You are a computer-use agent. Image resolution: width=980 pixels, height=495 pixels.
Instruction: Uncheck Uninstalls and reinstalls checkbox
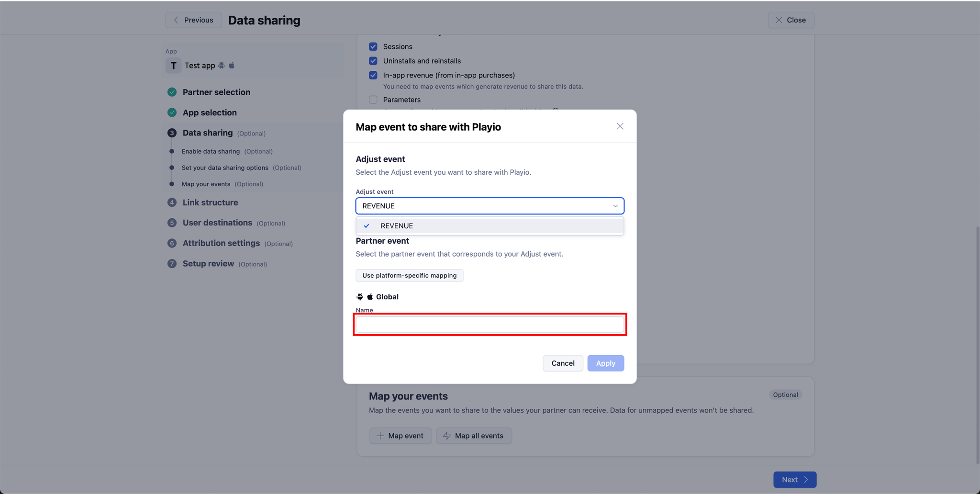(373, 61)
